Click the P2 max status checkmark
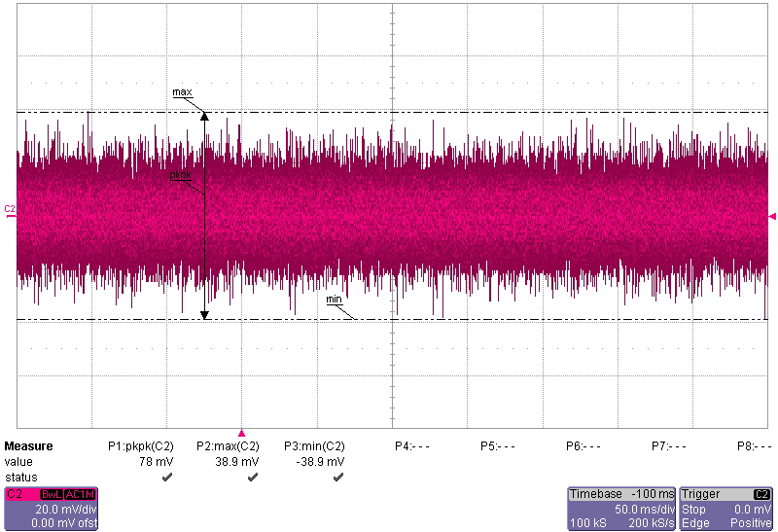Screen dimensions: 778x532 click(x=253, y=478)
